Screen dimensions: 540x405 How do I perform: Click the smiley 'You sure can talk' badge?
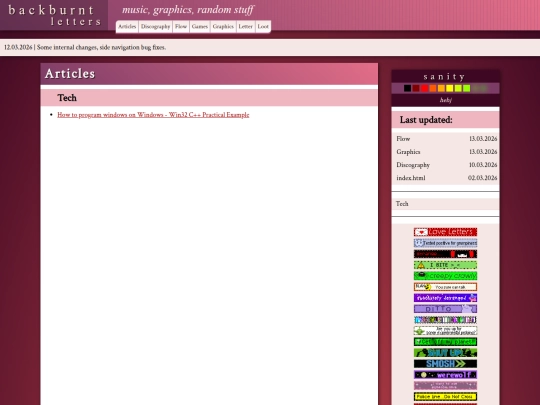[x=445, y=287]
